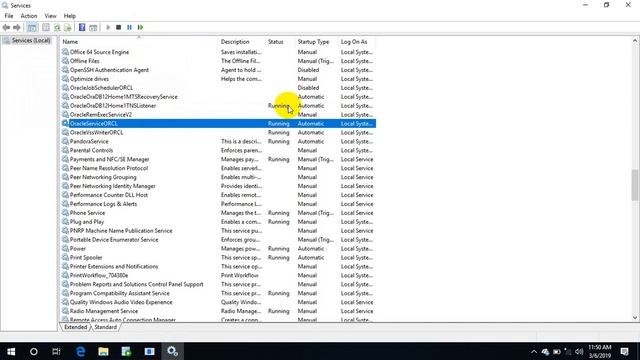
Task: Select Program Compatibility Assistant Service
Action: point(120,293)
